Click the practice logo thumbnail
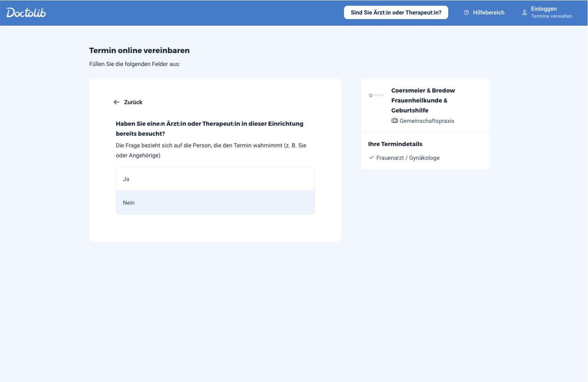 pos(376,95)
